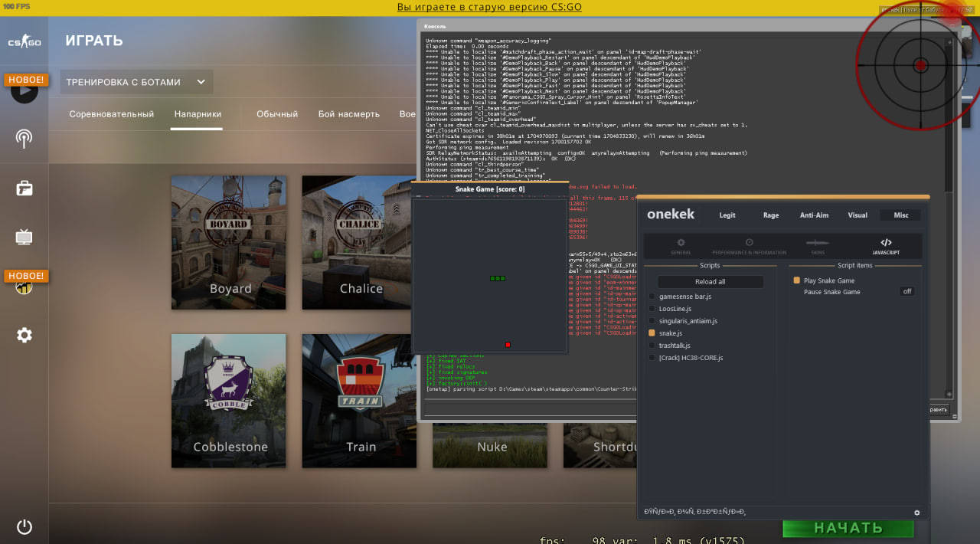
Task: Select the Cobblestone map thumbnail
Action: pyautogui.click(x=229, y=401)
